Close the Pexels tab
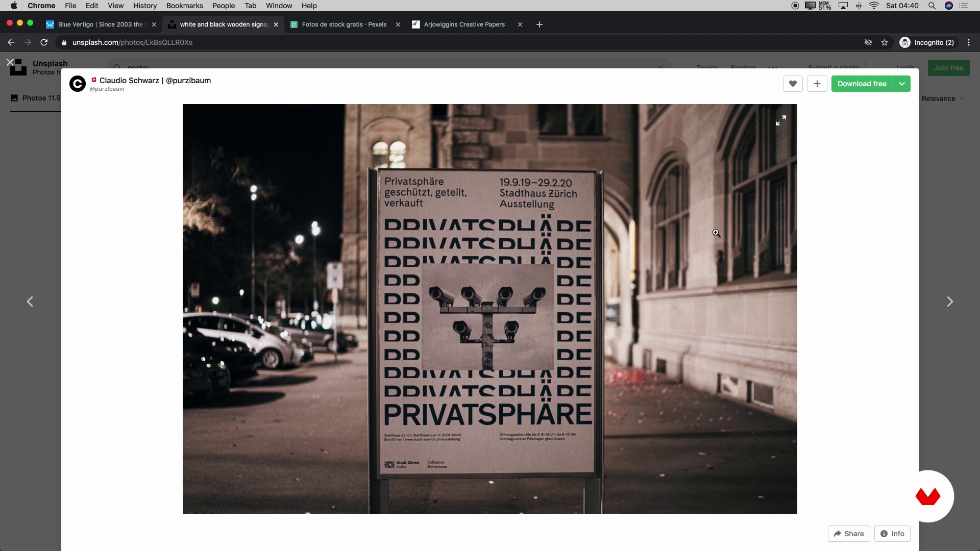 (398, 24)
